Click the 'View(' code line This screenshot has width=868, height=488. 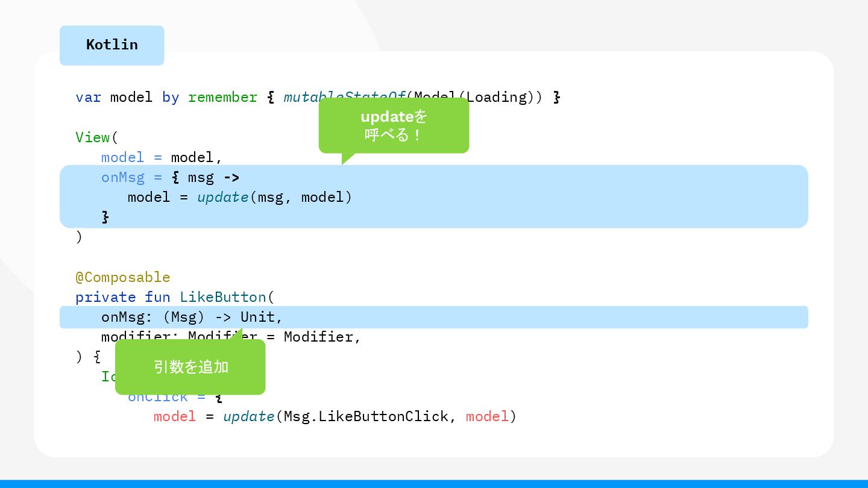tap(97, 137)
